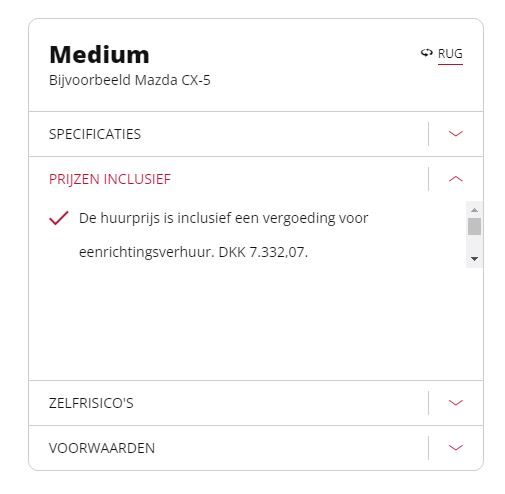Open the RUG link
Screen dimensions: 505x494
pyautogui.click(x=450, y=54)
